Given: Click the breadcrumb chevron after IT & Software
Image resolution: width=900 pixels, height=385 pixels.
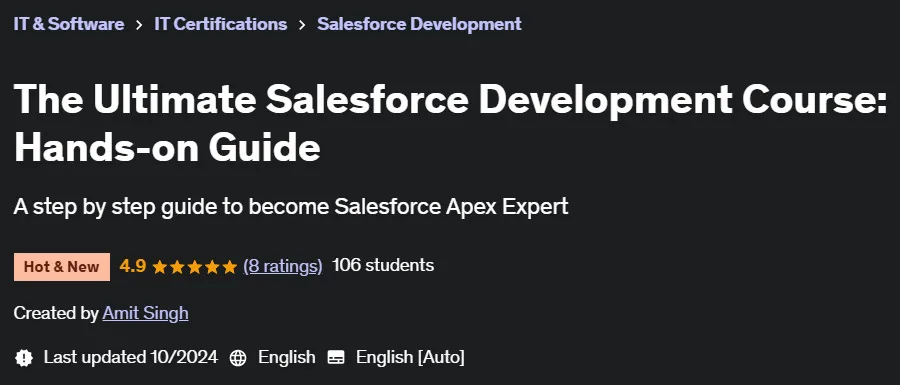Looking at the screenshot, I should 139,25.
